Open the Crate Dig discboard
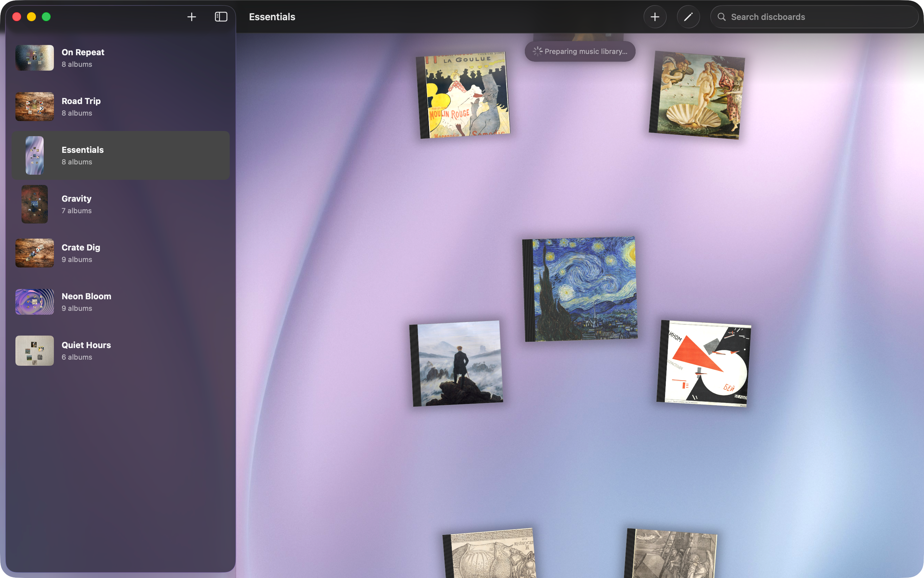The width and height of the screenshot is (924, 578). [121, 253]
